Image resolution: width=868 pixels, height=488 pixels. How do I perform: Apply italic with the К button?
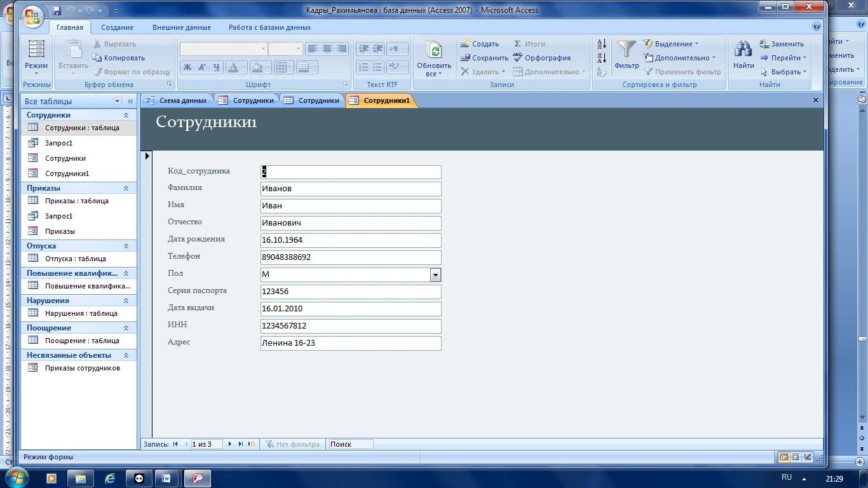coord(202,67)
